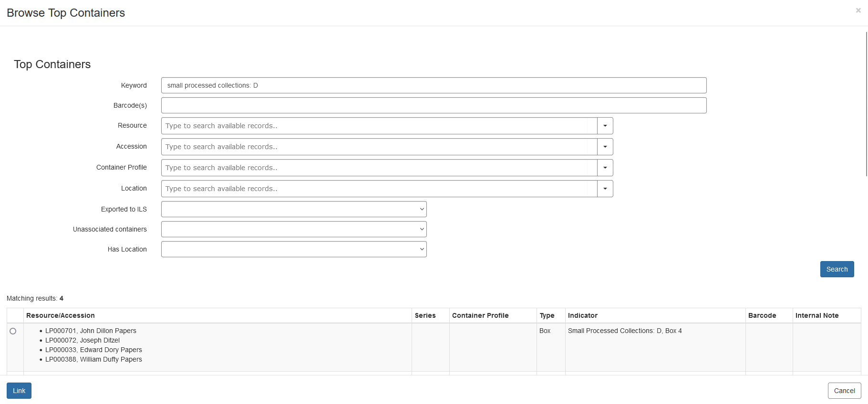The image size is (868, 404).
Task: Open the Container Profile dropdown arrow
Action: point(605,168)
